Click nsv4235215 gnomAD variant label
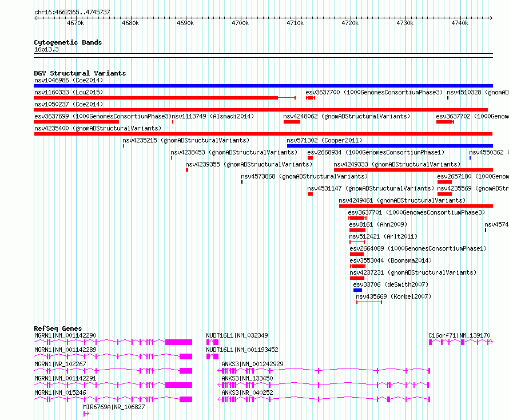Image resolution: width=509 pixels, height=420 pixels. coord(186,140)
